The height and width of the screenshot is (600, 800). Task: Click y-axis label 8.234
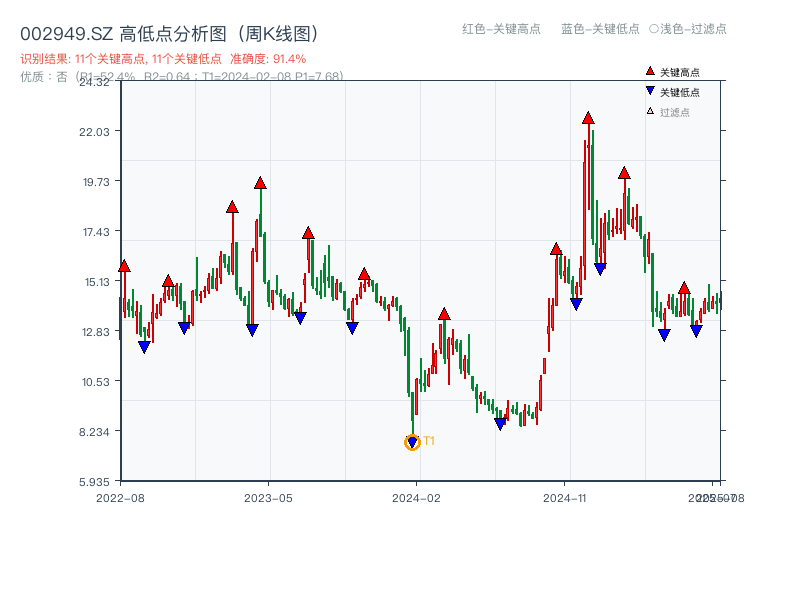point(94,432)
